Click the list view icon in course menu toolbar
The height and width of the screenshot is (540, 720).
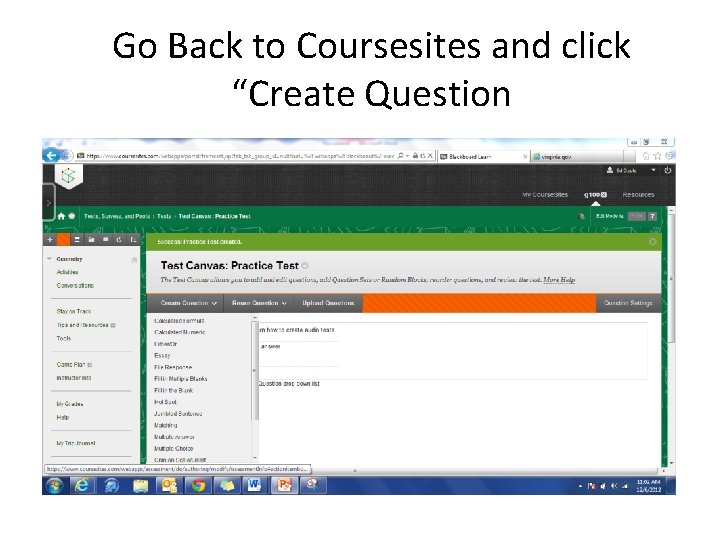77,239
